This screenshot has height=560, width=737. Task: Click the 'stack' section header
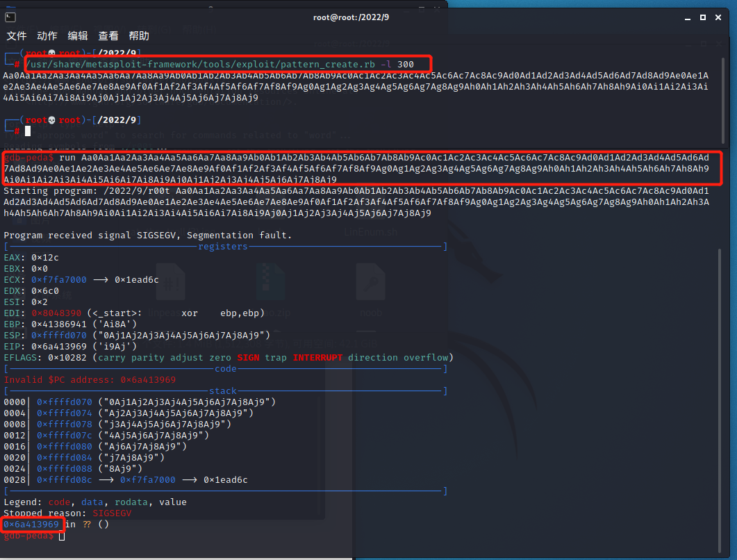coord(223,391)
